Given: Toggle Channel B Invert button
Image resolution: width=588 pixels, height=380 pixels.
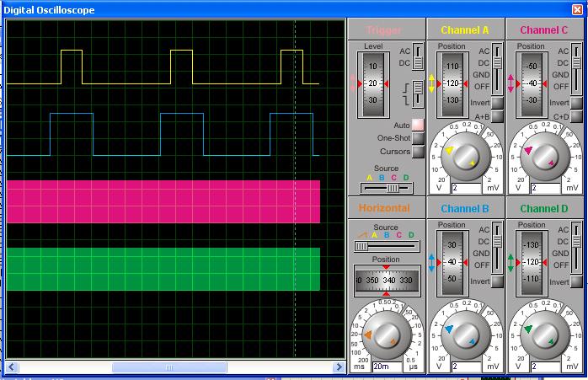Looking at the screenshot, I should tap(497, 281).
